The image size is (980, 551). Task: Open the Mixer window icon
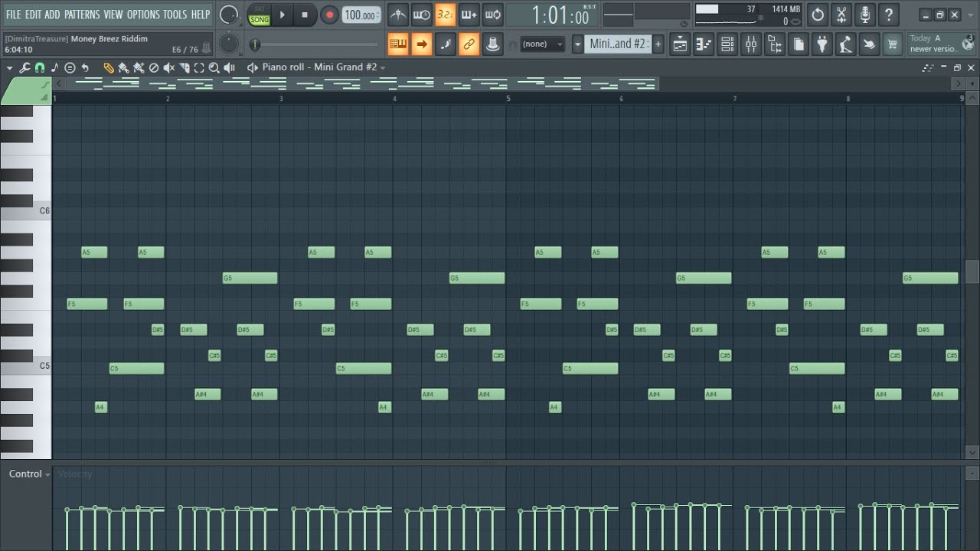tap(751, 44)
